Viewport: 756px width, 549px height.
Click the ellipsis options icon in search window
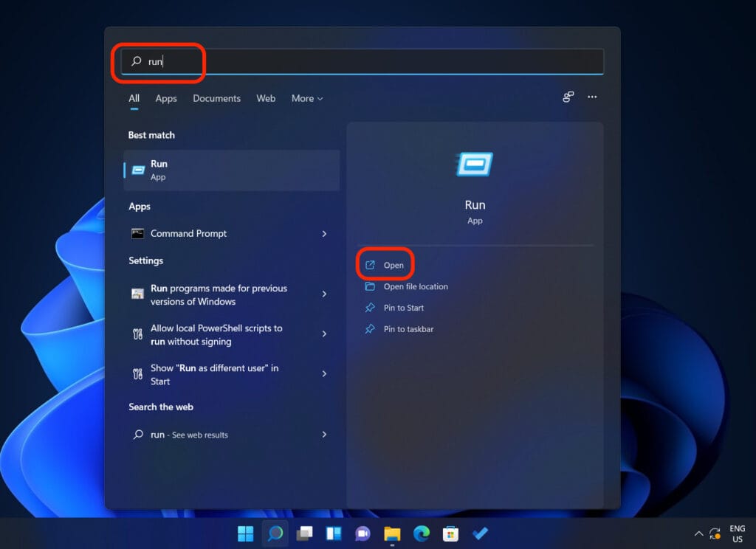click(592, 97)
